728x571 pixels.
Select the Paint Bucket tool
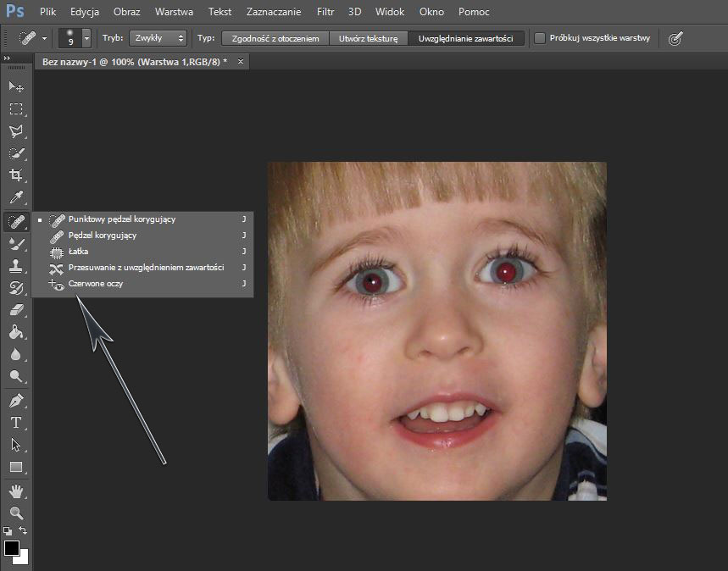point(16,332)
